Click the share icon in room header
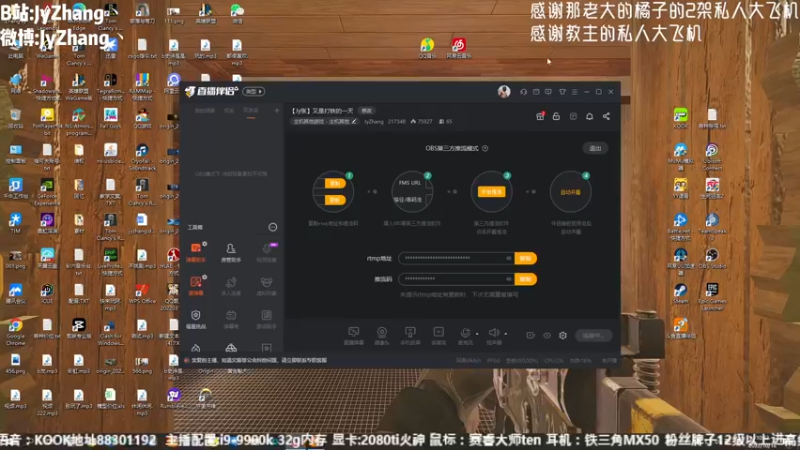Viewport: 800px width, 450px height. [606, 116]
